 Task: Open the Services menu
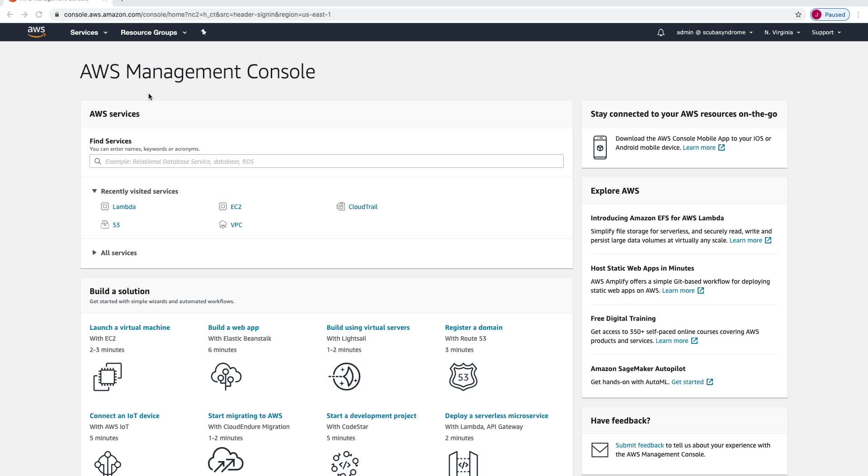click(89, 33)
